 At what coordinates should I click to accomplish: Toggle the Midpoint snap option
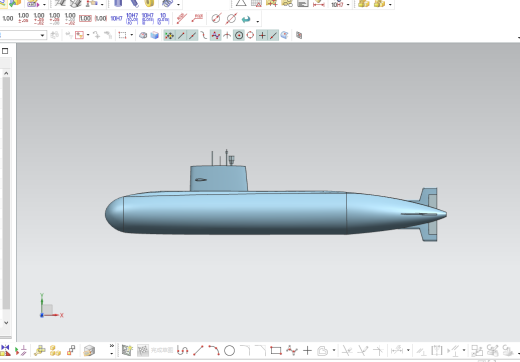coord(192,35)
